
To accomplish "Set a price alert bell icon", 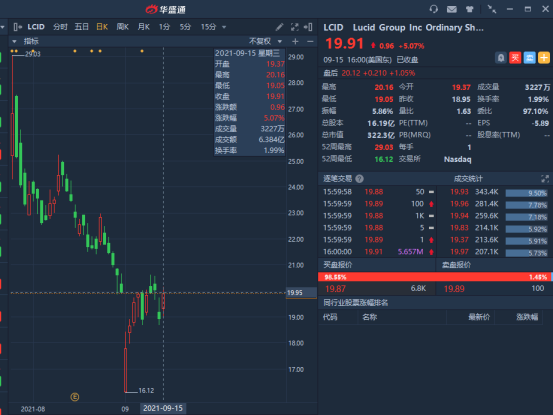I will [x=501, y=57].
